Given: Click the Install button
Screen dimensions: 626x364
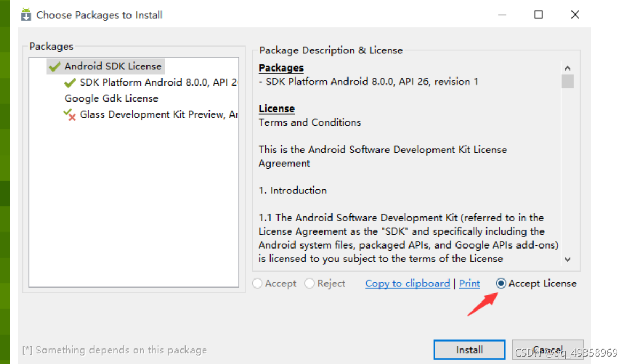Looking at the screenshot, I should coord(469,350).
